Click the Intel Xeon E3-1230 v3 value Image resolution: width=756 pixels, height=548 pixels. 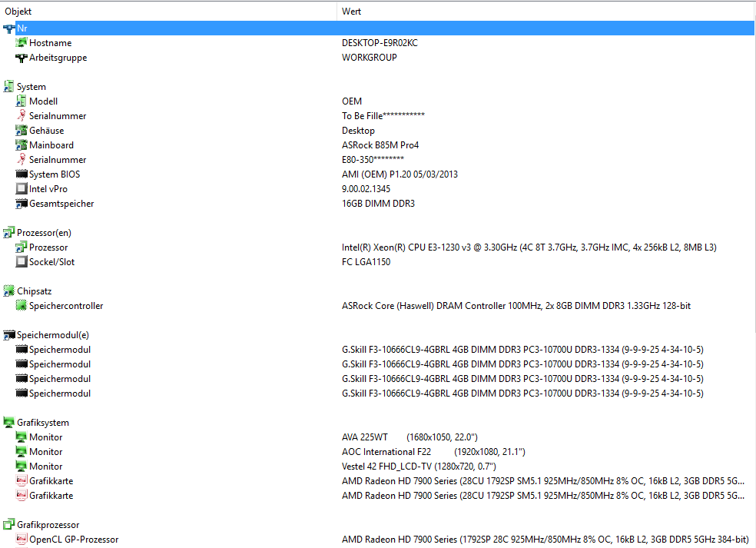(x=529, y=247)
